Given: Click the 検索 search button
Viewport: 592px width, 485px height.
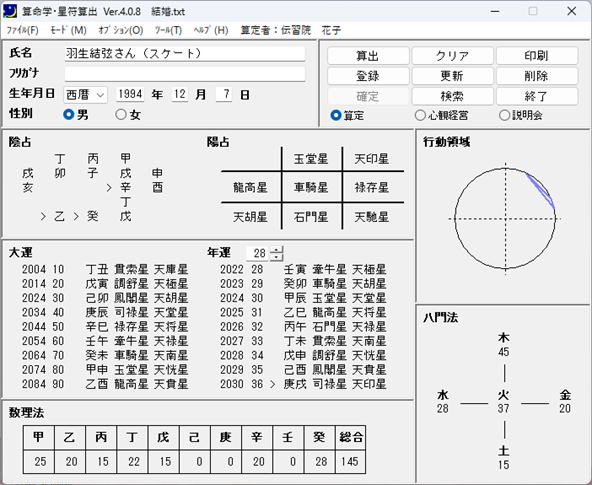Looking at the screenshot, I should coord(452,96).
